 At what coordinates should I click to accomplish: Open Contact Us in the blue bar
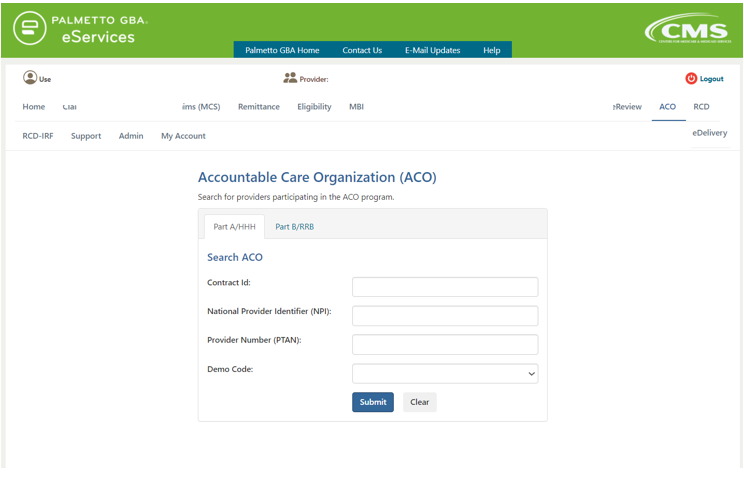(362, 50)
